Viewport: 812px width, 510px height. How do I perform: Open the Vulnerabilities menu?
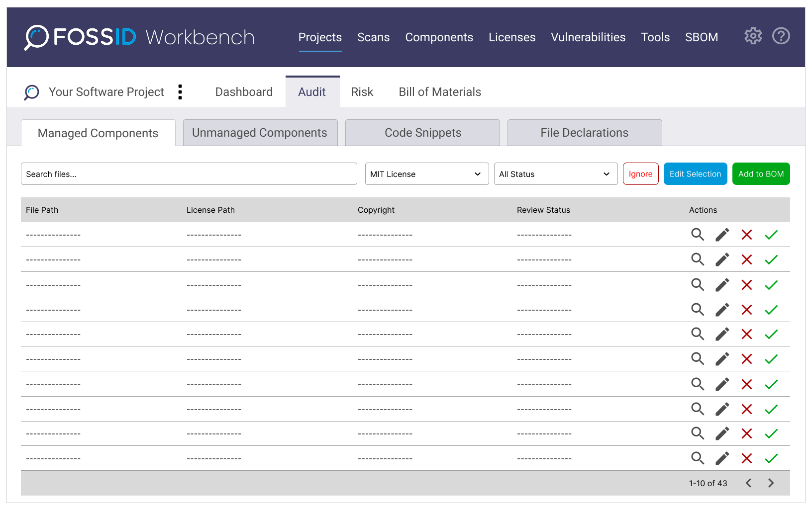(x=588, y=37)
